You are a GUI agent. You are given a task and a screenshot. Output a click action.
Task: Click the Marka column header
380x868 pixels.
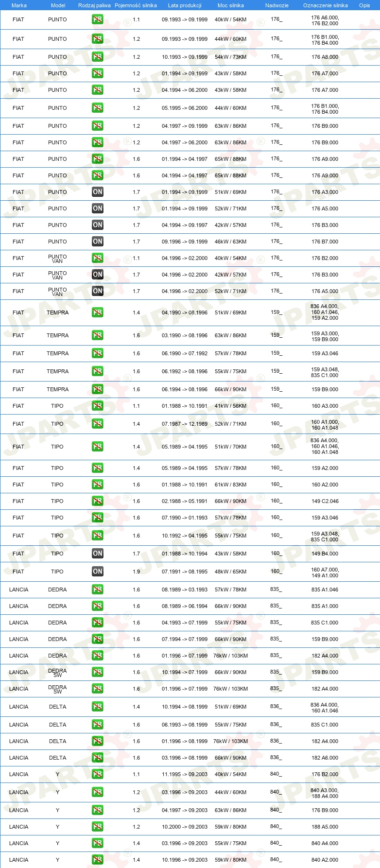coord(19,5)
